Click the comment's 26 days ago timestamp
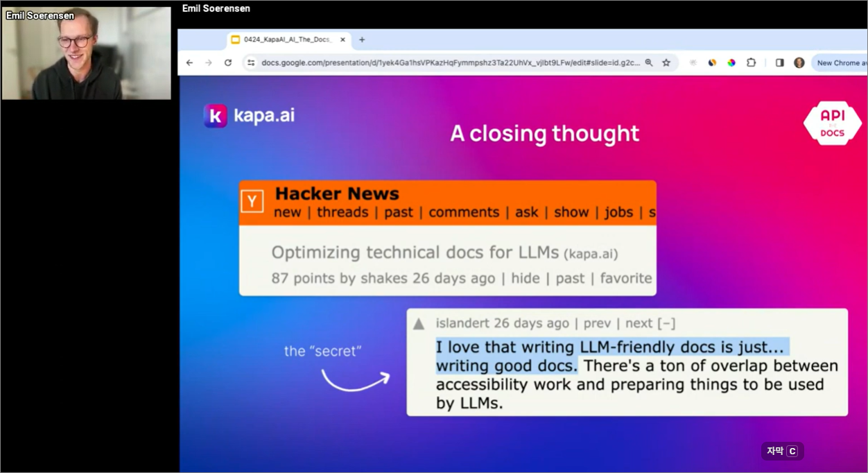The height and width of the screenshot is (473, 868). click(x=531, y=323)
